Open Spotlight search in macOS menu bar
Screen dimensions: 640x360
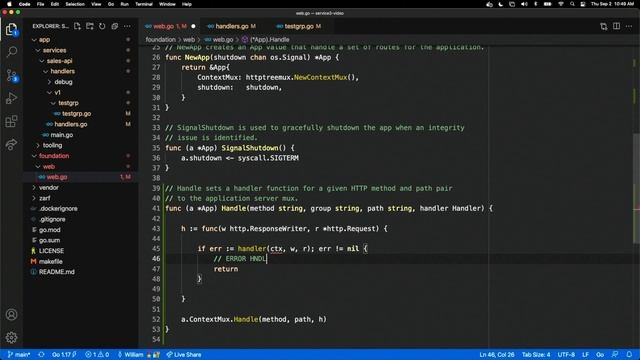pos(572,4)
